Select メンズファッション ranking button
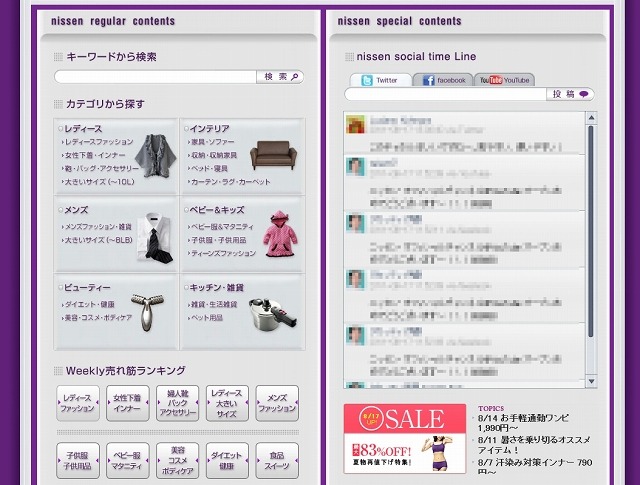Viewport: 640px width, 485px height. [x=277, y=403]
